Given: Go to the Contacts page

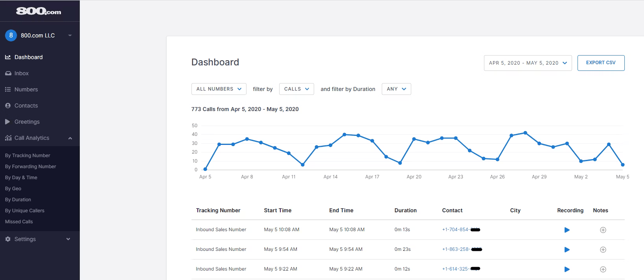Looking at the screenshot, I should pyautogui.click(x=26, y=106).
